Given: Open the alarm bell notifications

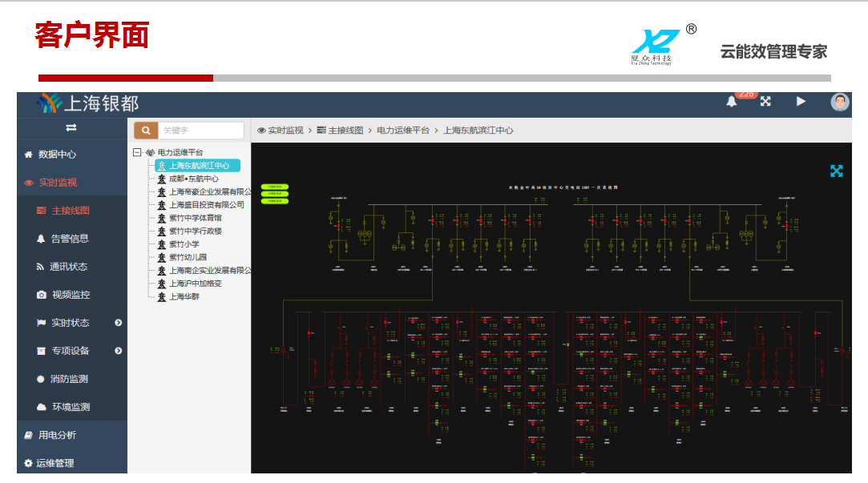Looking at the screenshot, I should coord(731,101).
